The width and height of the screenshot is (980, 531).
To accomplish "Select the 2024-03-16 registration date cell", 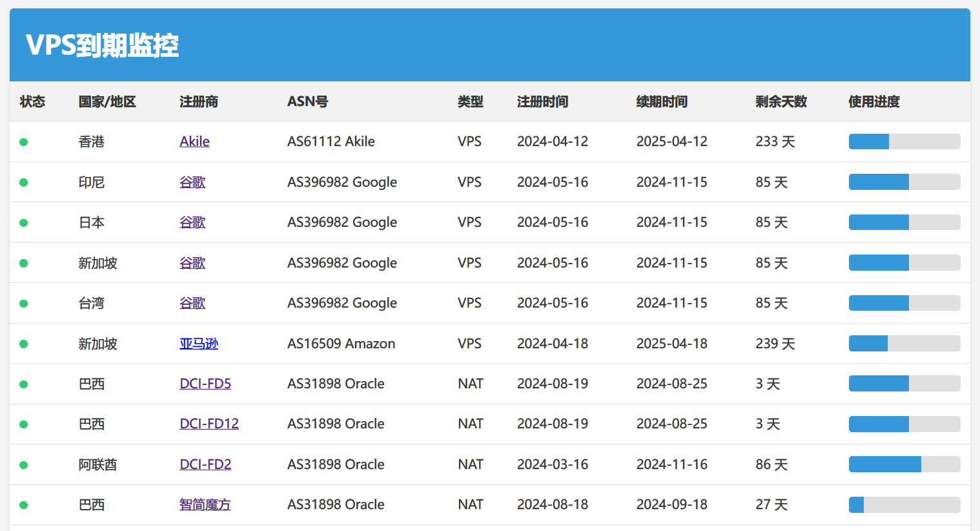I will [553, 464].
